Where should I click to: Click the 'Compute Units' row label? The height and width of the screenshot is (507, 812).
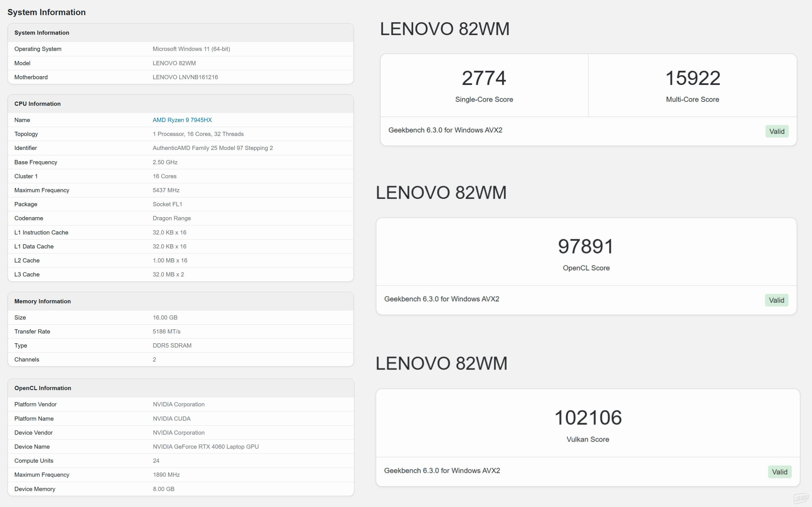(x=34, y=461)
